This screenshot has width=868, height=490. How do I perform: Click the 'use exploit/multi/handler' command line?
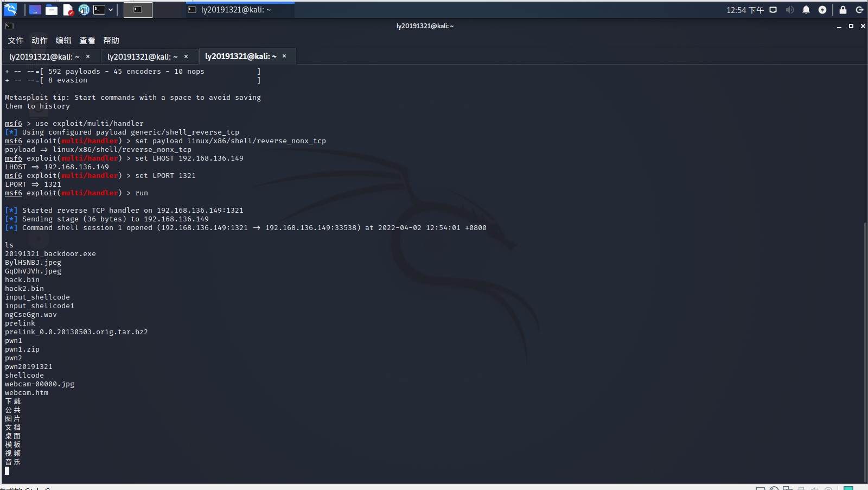pyautogui.click(x=90, y=124)
